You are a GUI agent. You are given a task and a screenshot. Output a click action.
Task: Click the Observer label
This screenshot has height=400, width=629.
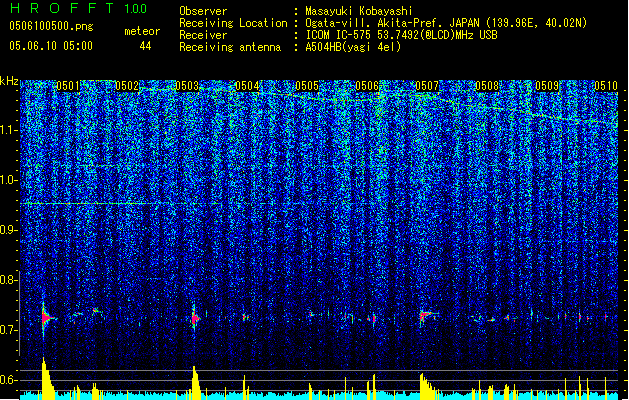click(x=203, y=11)
